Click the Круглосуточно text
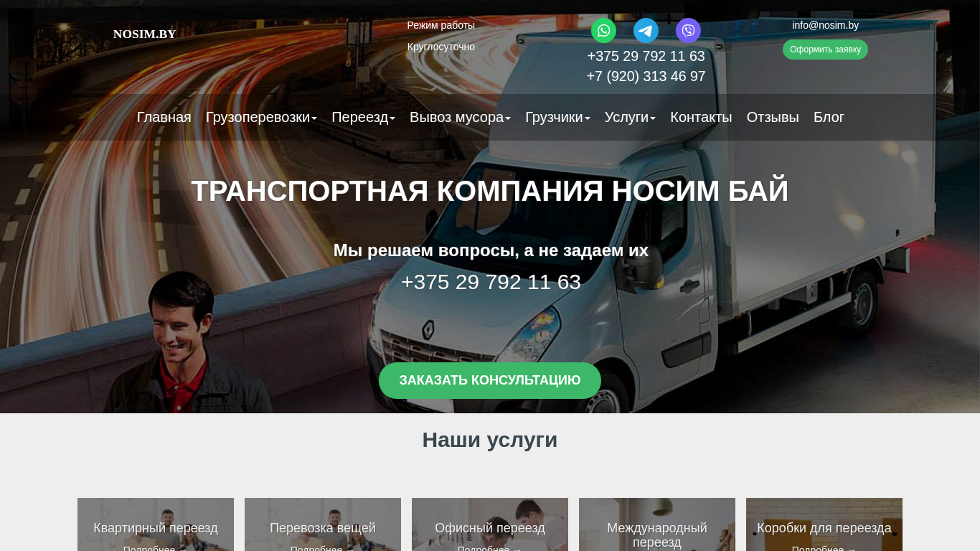The height and width of the screenshot is (551, 980). pos(441,47)
